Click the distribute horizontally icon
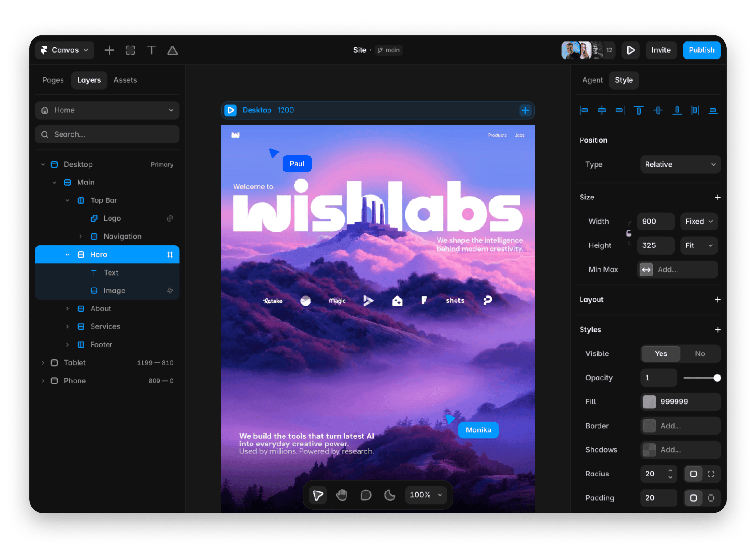The height and width of the screenshot is (552, 756). [695, 110]
